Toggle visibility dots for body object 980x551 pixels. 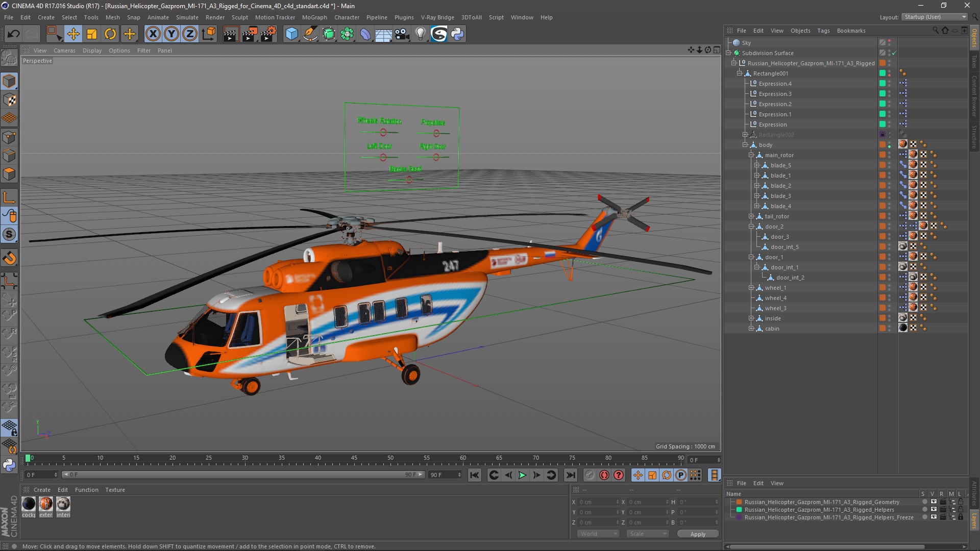click(890, 145)
